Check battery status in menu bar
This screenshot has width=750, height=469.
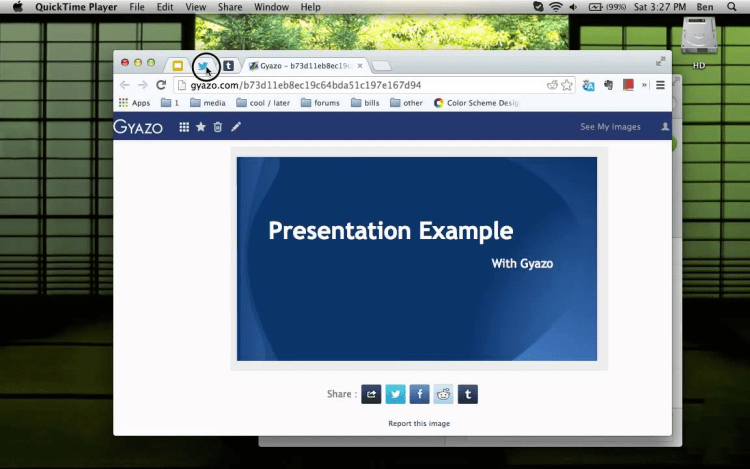(607, 7)
